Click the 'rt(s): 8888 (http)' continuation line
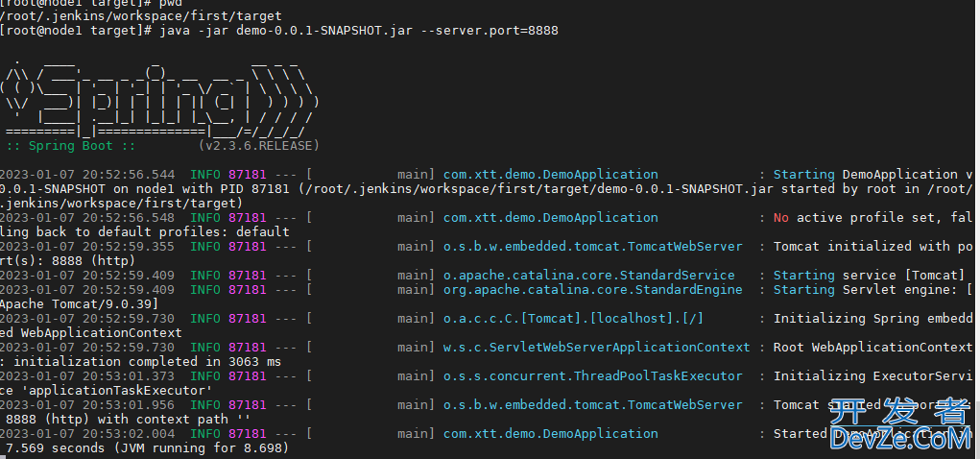Screen dimensions: 980x459 tap(67, 261)
